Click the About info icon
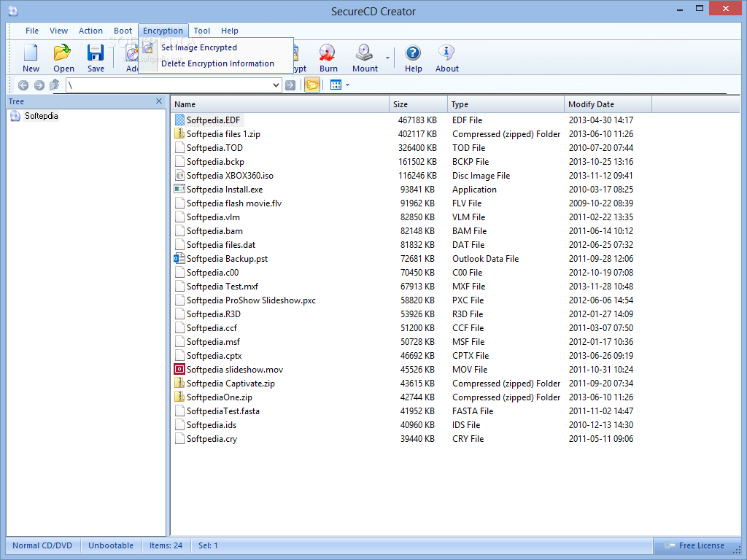 [x=446, y=52]
